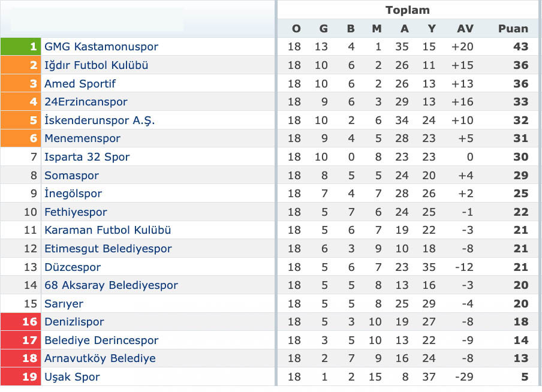Open Iğdır Futbol Kulübü team page

96,65
